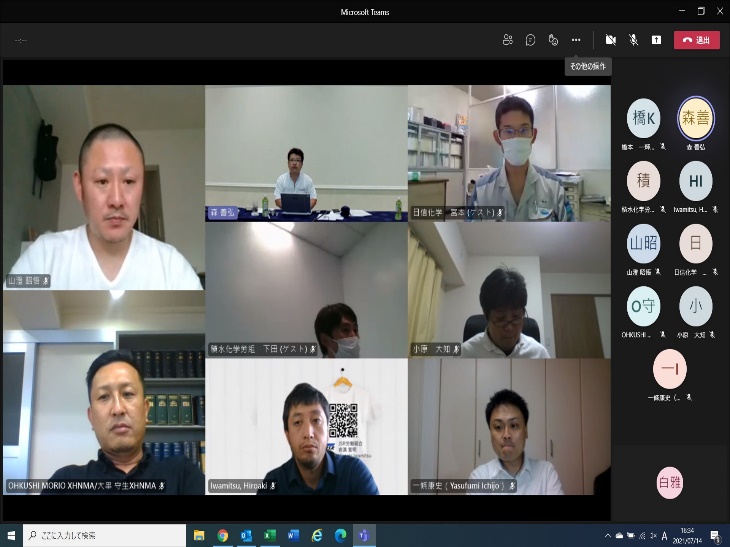Click the taskbar search box
The width and height of the screenshot is (730, 547).
(104, 535)
